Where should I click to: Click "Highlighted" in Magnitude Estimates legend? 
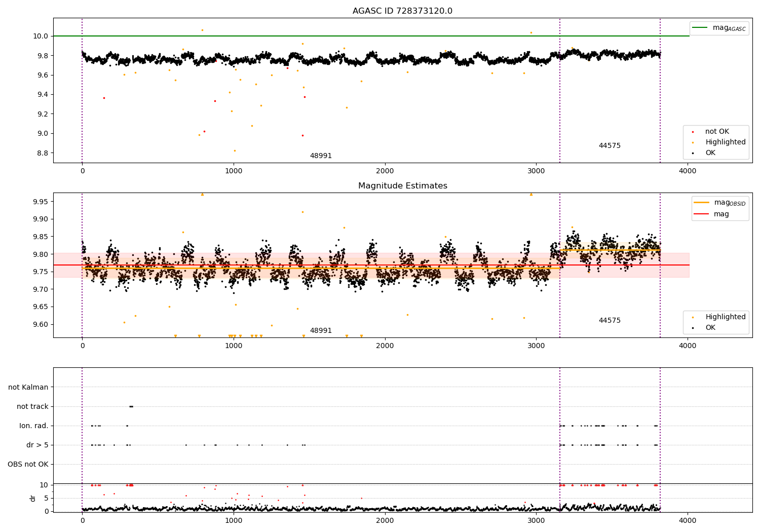(x=726, y=317)
